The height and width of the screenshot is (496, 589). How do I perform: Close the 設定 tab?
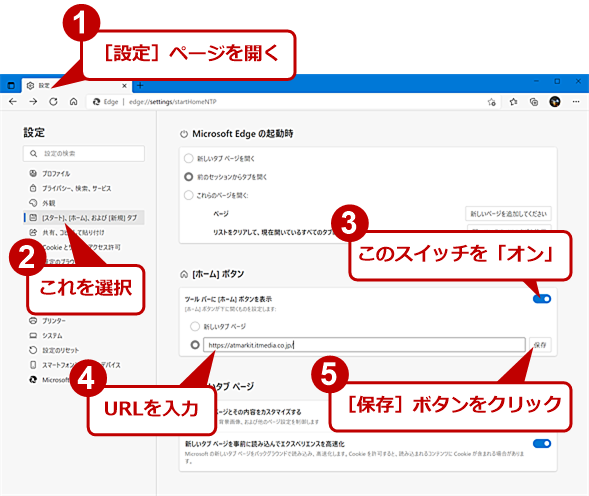tap(124, 86)
